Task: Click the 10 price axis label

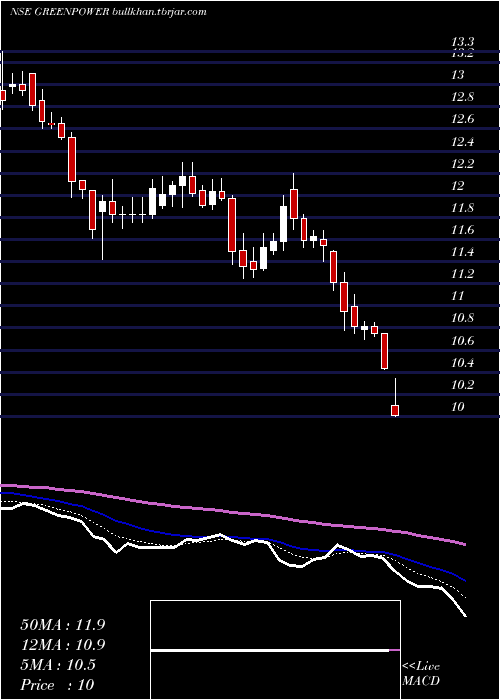Action: point(458,407)
